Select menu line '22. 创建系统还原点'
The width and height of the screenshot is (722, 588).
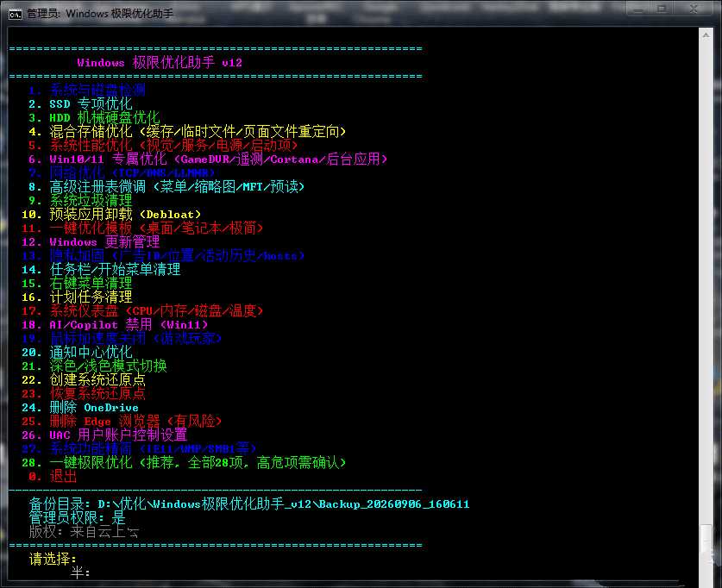point(84,380)
